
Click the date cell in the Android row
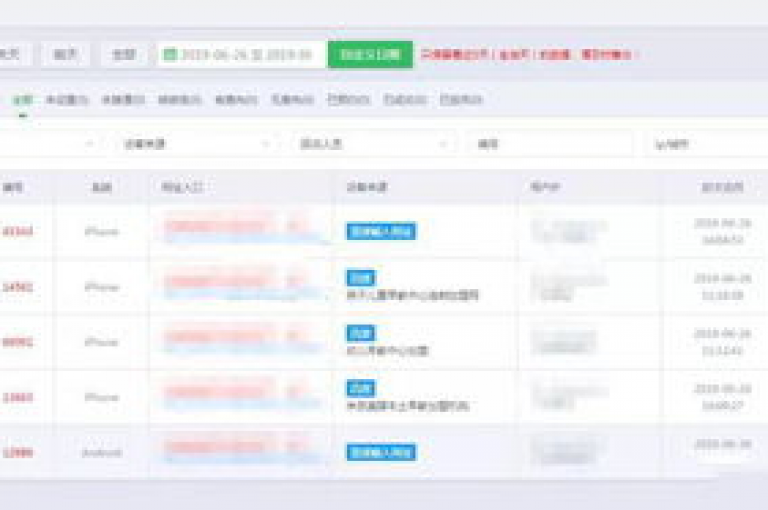[722, 444]
